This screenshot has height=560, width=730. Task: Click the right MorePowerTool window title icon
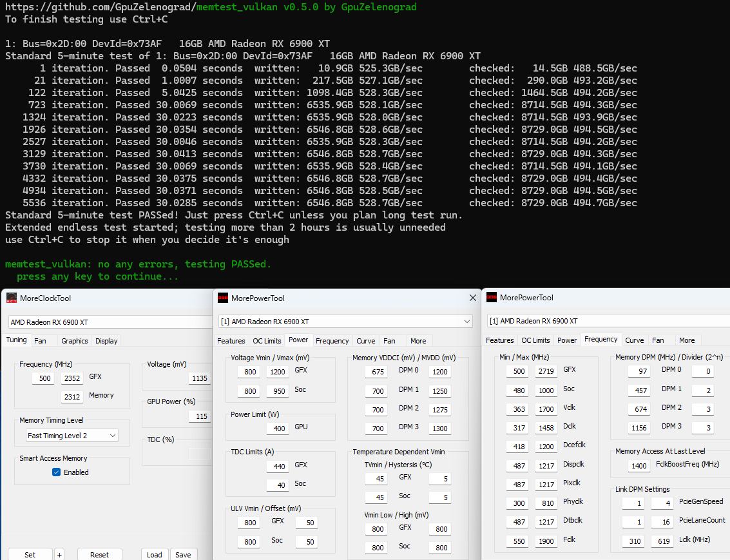point(491,298)
